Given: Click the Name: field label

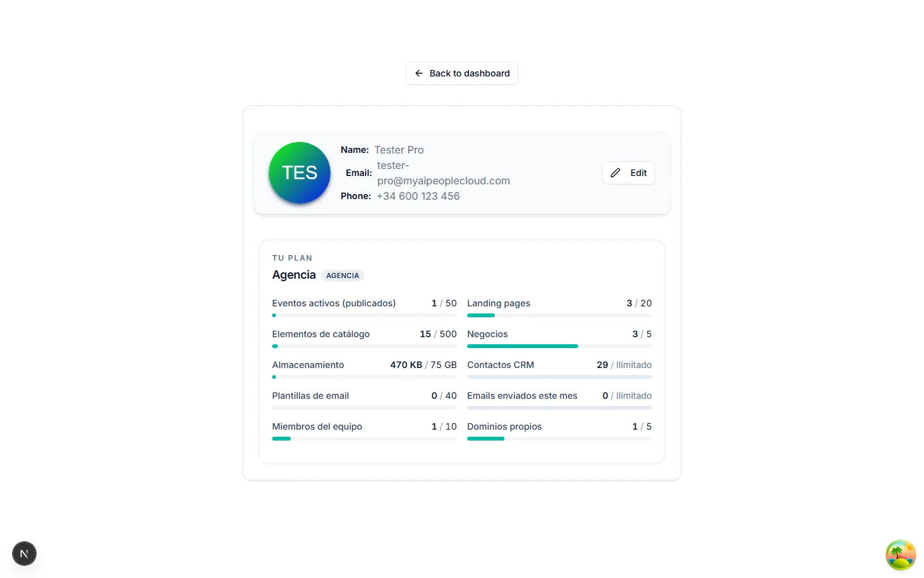Looking at the screenshot, I should point(355,150).
